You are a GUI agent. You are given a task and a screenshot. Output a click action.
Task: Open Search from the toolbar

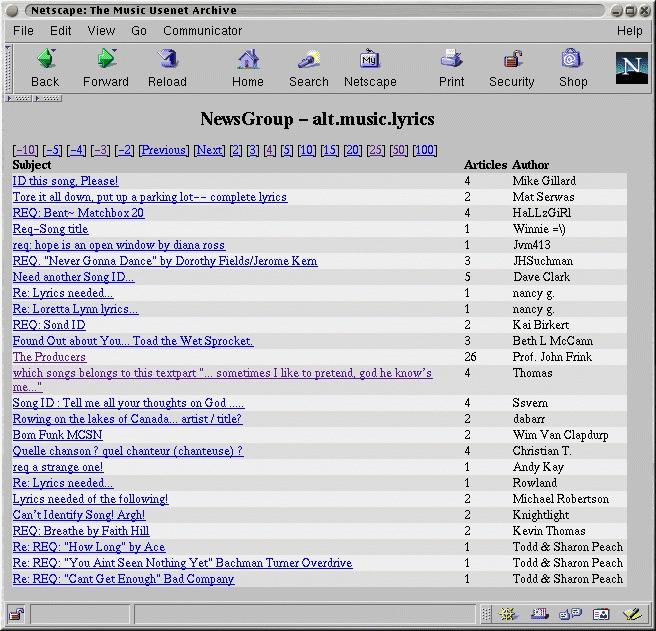(308, 68)
